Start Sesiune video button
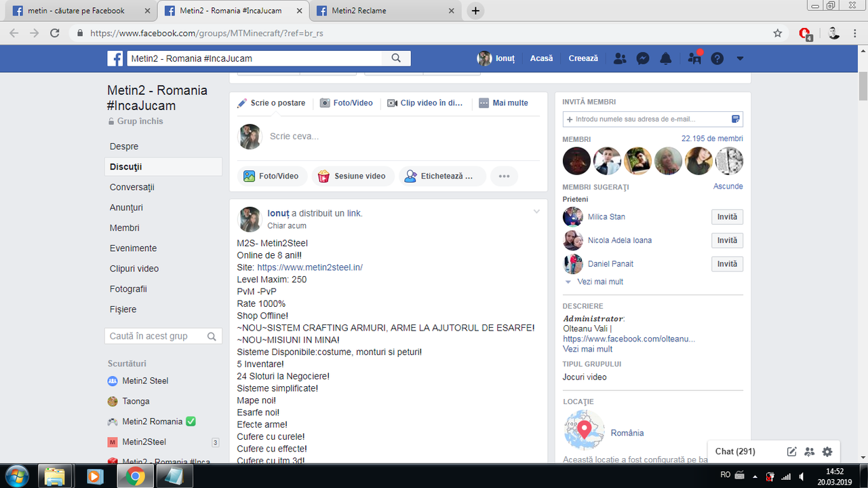The image size is (868, 488). (x=352, y=176)
